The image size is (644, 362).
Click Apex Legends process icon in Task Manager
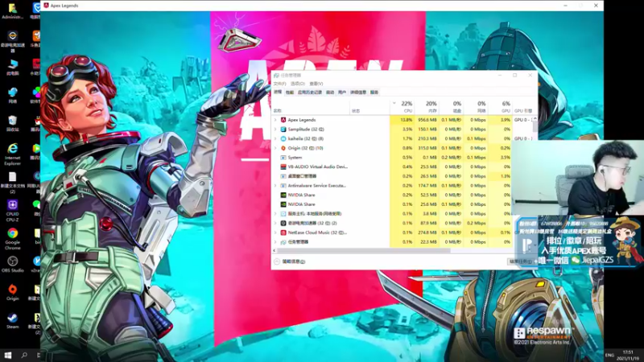click(x=283, y=120)
